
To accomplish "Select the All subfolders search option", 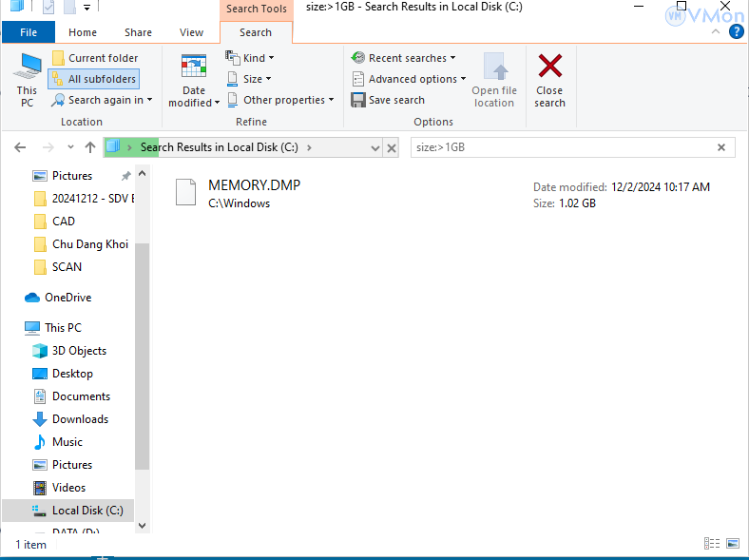I will click(93, 79).
